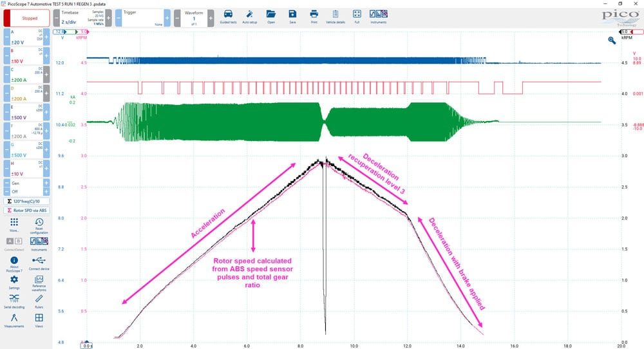The height and width of the screenshot is (349, 644).
Task: Decrease Channel E input range
Action: coord(7,112)
